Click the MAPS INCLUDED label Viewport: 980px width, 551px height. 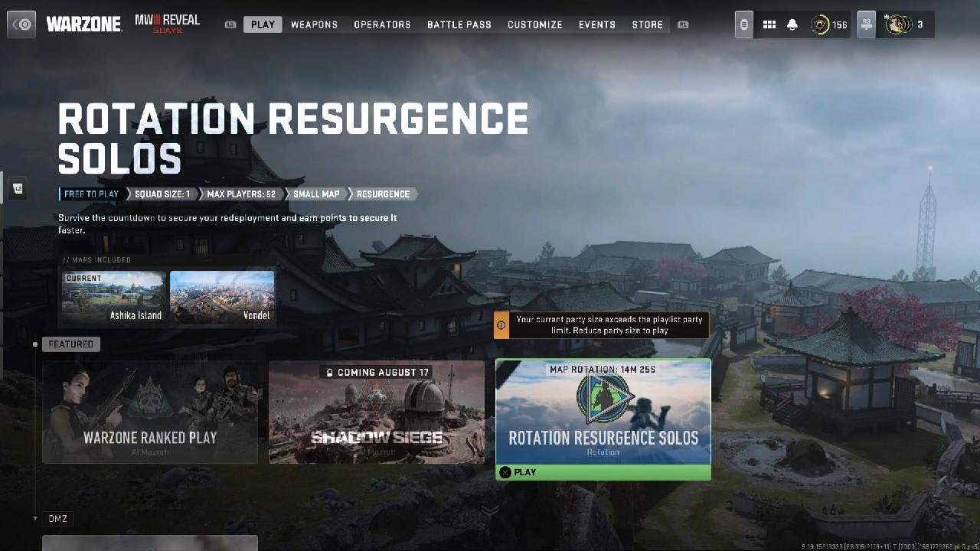click(x=96, y=260)
